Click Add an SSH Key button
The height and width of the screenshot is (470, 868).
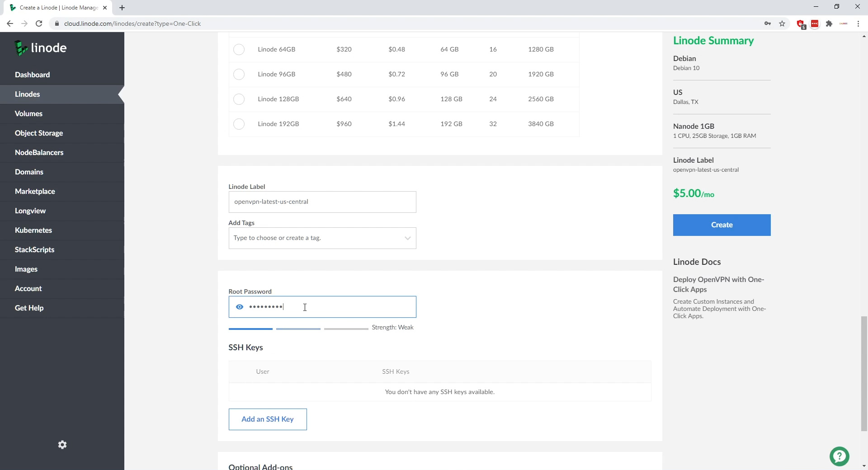click(x=268, y=419)
